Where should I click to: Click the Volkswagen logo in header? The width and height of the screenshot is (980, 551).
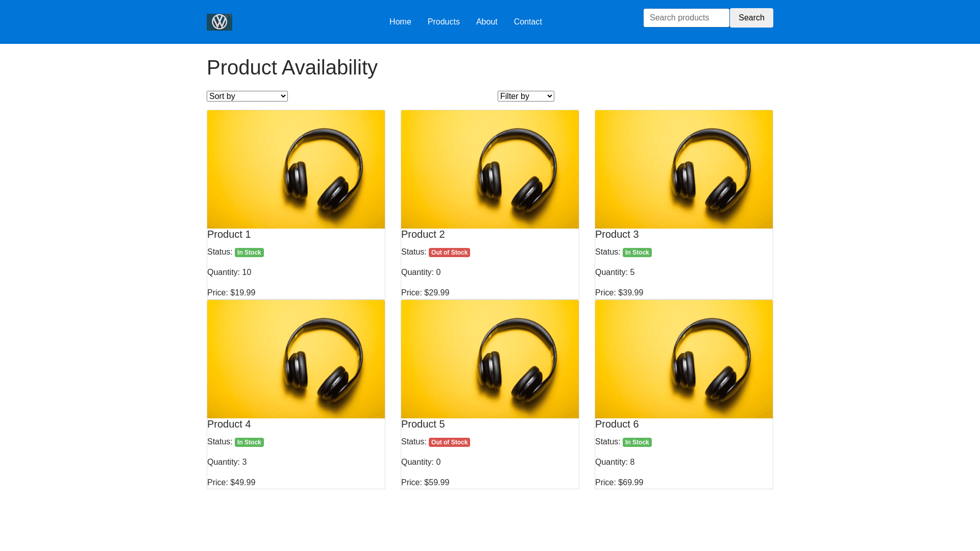(x=219, y=22)
